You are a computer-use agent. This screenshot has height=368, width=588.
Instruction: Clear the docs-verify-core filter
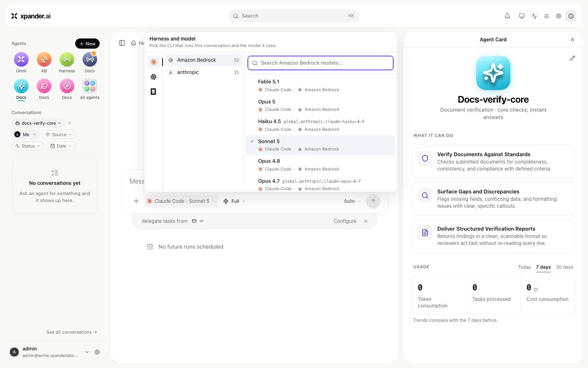(x=69, y=123)
